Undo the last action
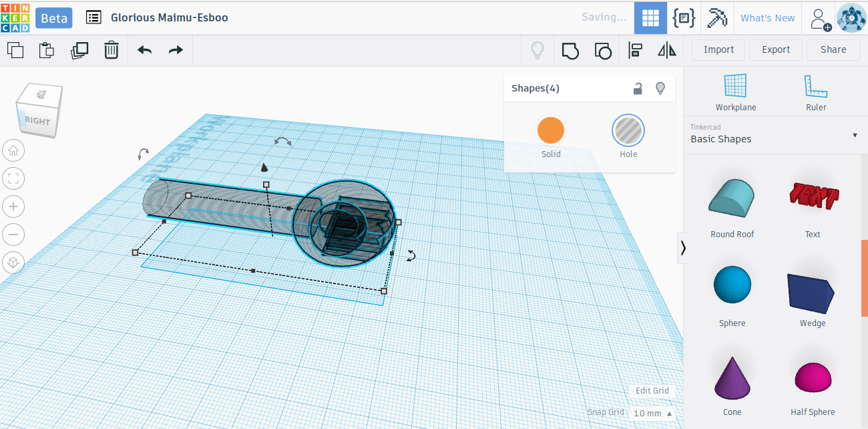This screenshot has width=868, height=429. [x=145, y=50]
